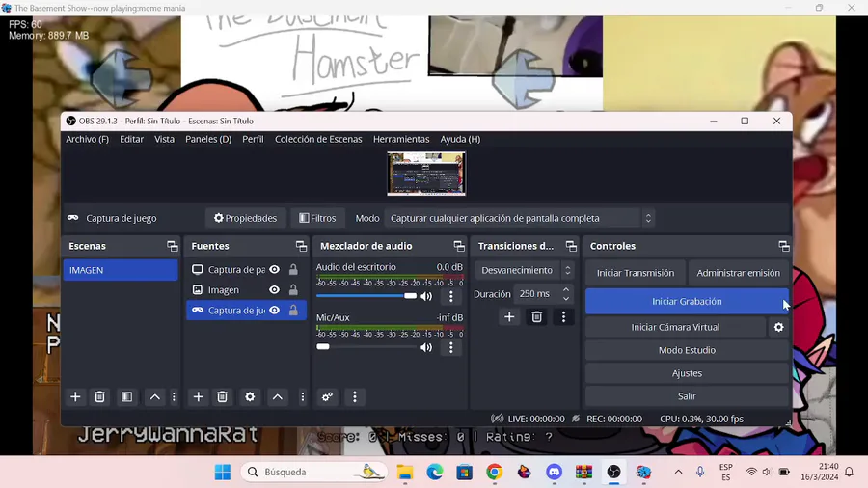Open Colección de Escenas menu
868x488 pixels.
pyautogui.click(x=318, y=140)
